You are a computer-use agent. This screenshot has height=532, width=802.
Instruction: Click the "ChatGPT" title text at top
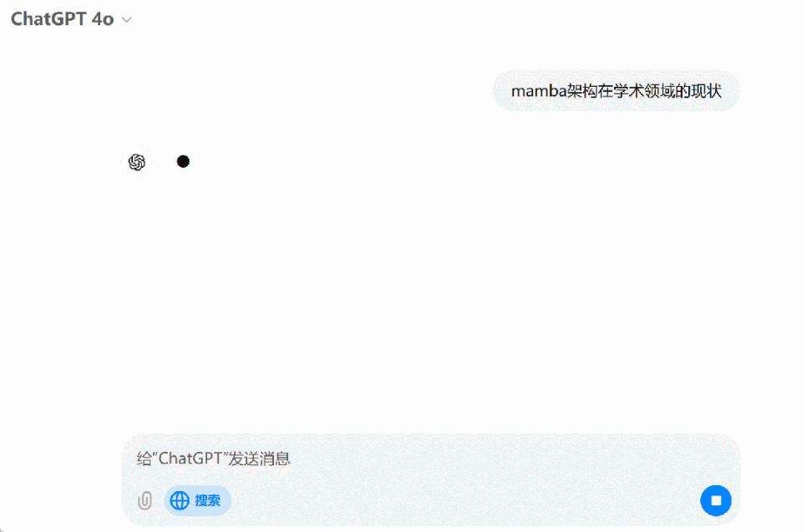click(x=48, y=19)
